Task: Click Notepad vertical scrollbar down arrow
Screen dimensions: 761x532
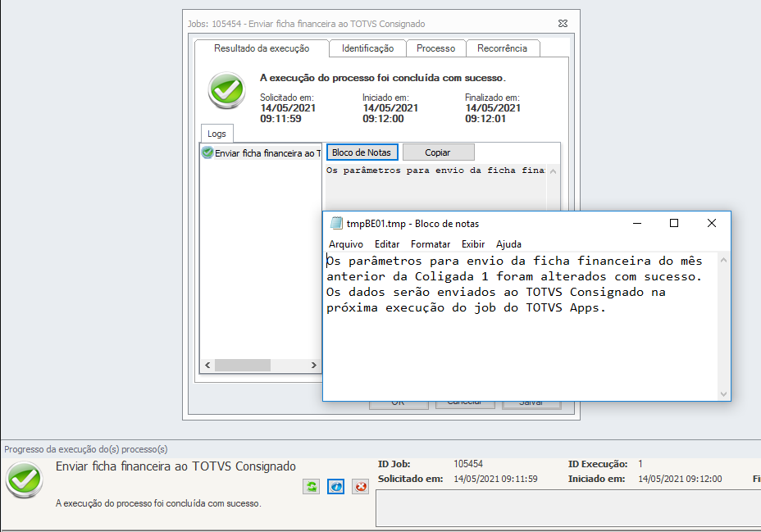Action: click(723, 393)
